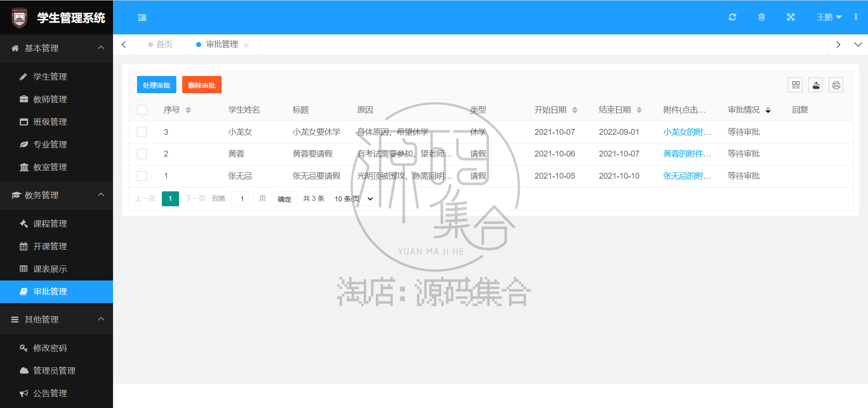Toggle fullscreen icon in header
Viewport: 868px width, 408px height.
(x=791, y=17)
